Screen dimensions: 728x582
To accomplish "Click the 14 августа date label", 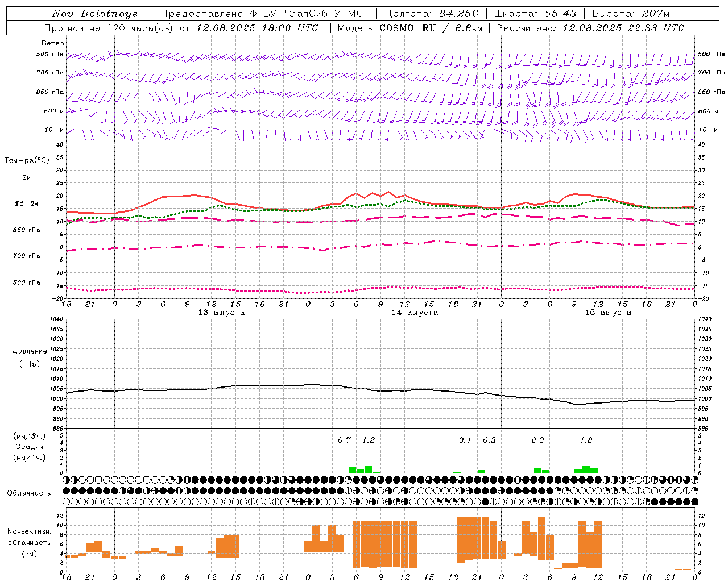I will click(415, 313).
